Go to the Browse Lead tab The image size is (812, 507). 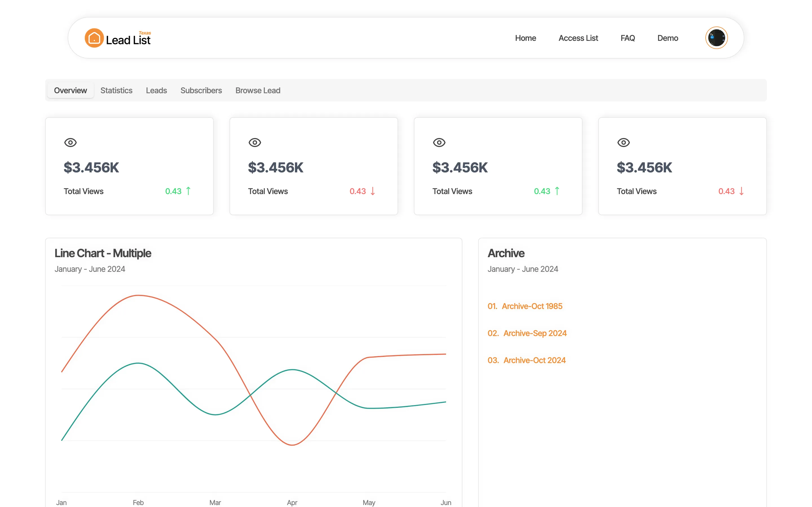[258, 90]
